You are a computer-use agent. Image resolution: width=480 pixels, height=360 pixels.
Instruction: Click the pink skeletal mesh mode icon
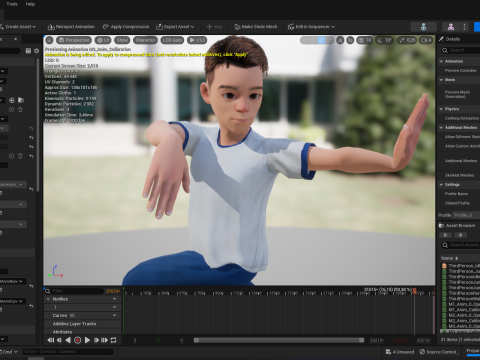[x=451, y=27]
